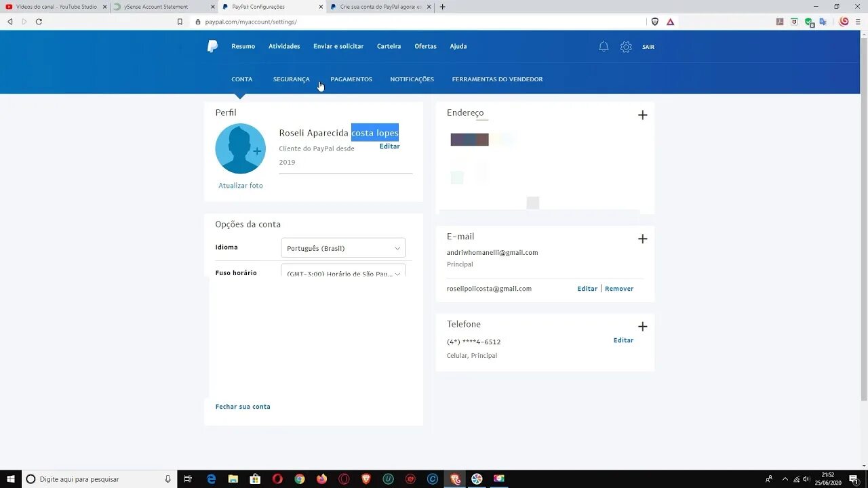
Task: Click Fechar sua conta link
Action: tap(243, 407)
